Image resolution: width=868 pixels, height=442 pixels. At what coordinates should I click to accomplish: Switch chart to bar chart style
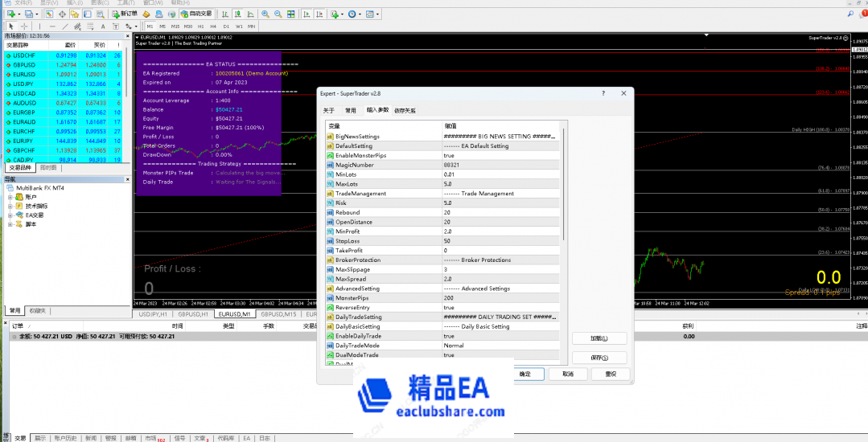(x=224, y=14)
